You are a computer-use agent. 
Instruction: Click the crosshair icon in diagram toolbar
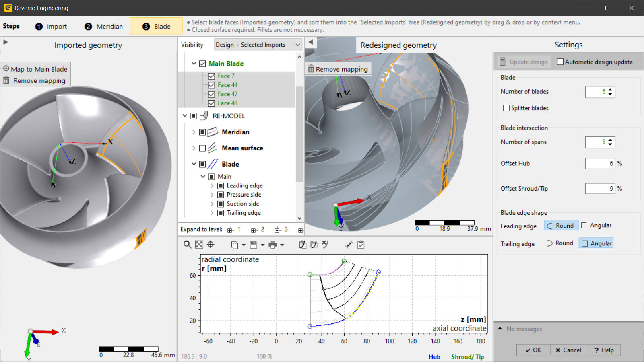click(x=211, y=245)
